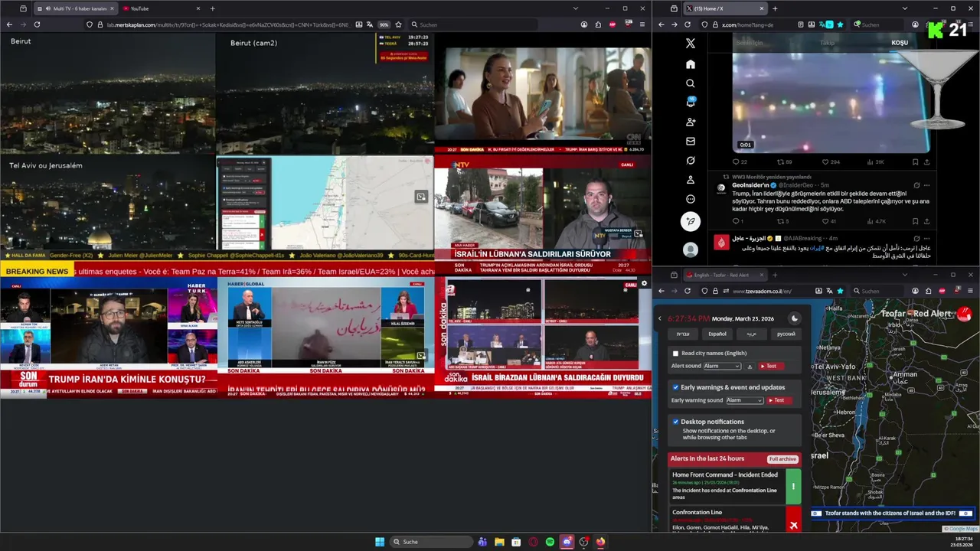The width and height of the screenshot is (980, 551).
Task: Open settings gear on son dakika tile
Action: pyautogui.click(x=644, y=283)
